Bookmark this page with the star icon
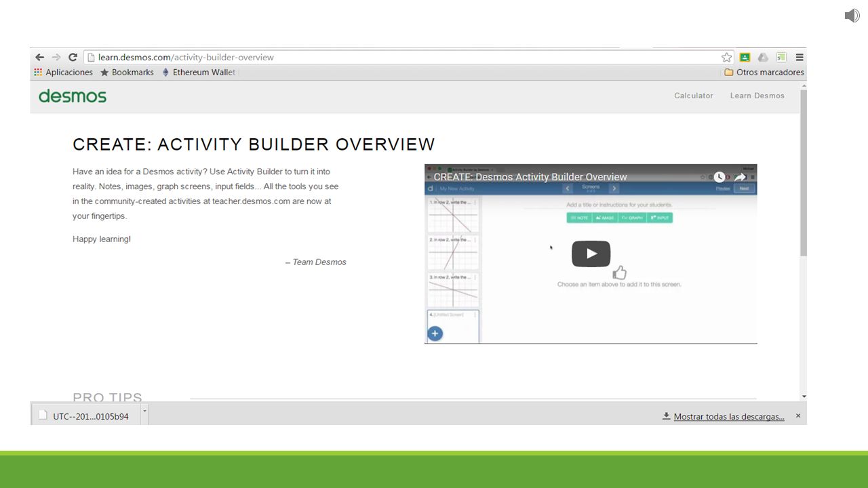Viewport: 868px width, 488px height. tap(726, 58)
